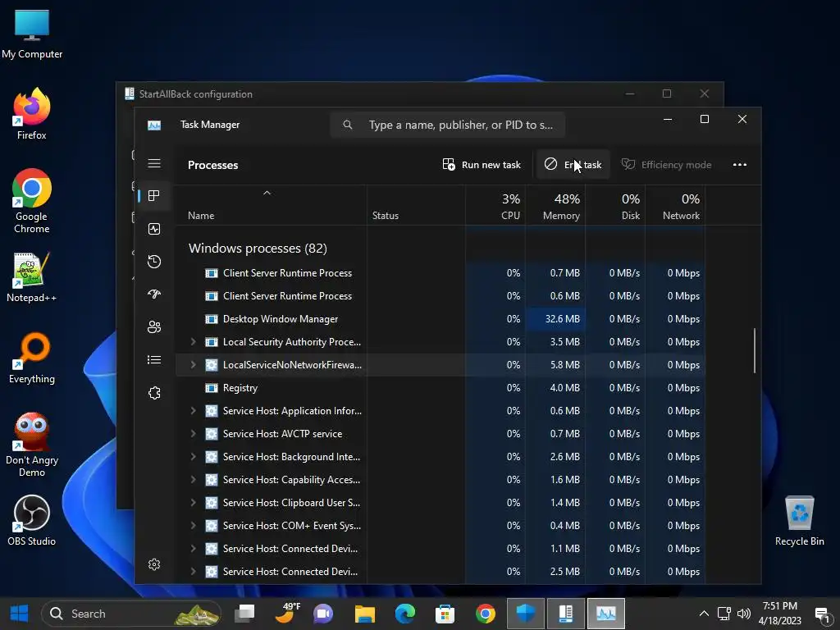Open Task Manager navigation hamburger menu
This screenshot has width=840, height=630.
(154, 163)
